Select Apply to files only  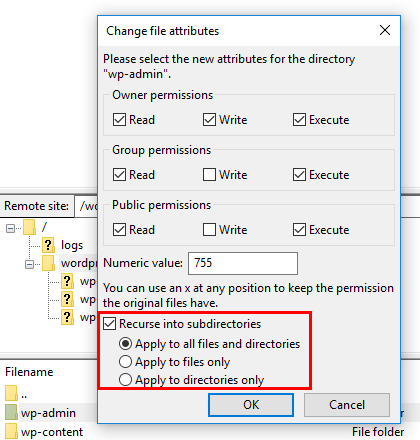(x=125, y=362)
